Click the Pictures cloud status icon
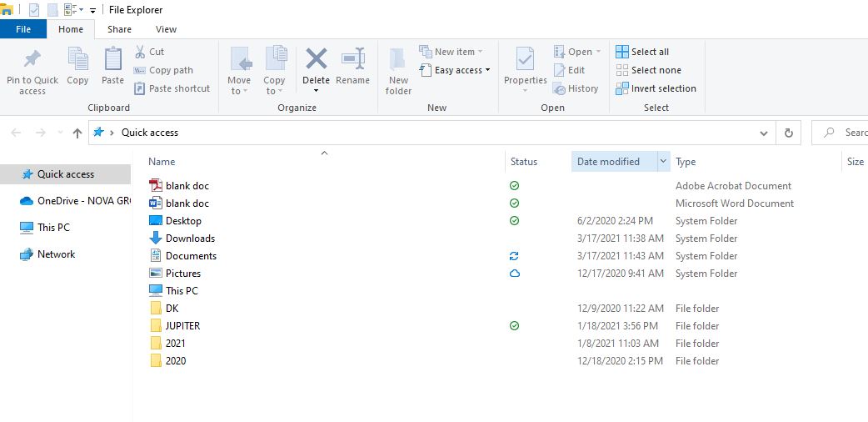The image size is (868, 422). click(x=514, y=274)
